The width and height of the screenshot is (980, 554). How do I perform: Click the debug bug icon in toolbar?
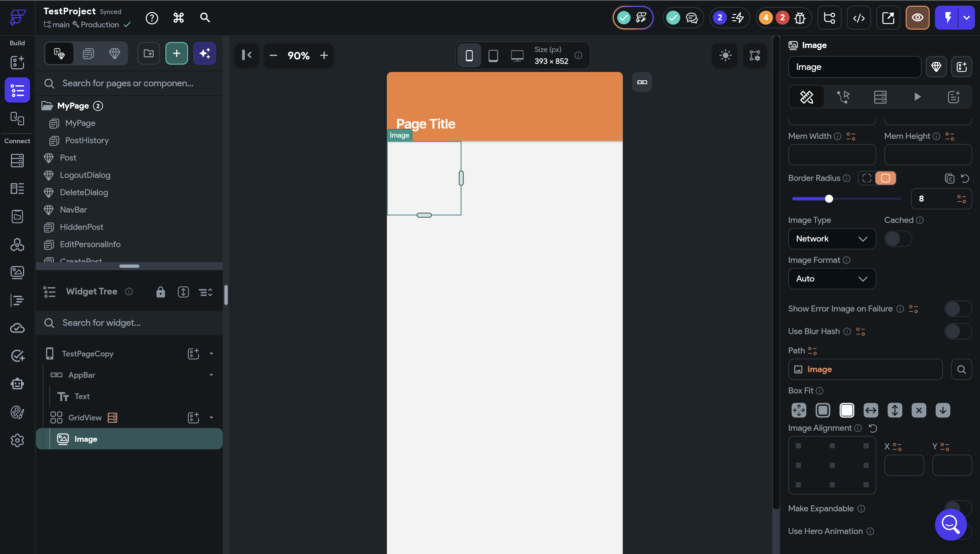(x=800, y=18)
